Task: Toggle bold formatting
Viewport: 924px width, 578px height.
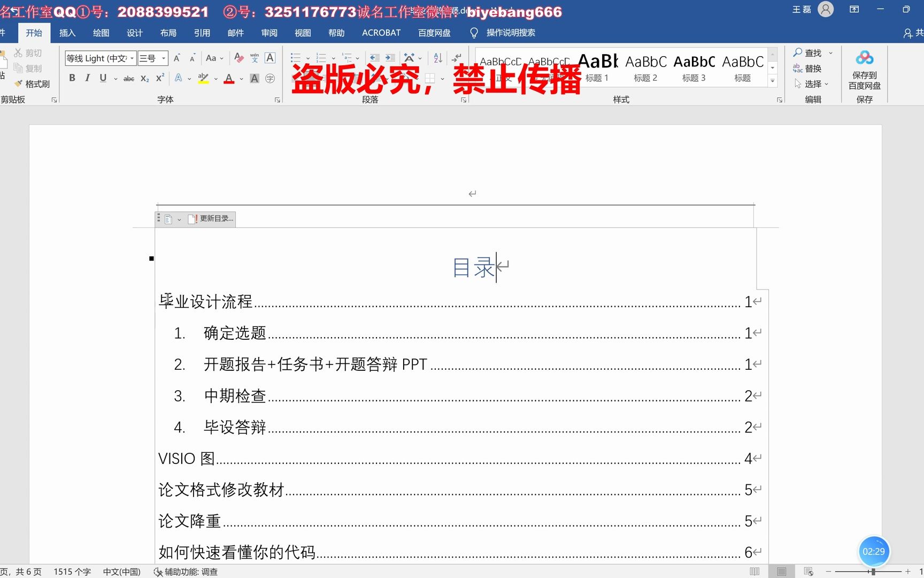Action: coord(72,78)
